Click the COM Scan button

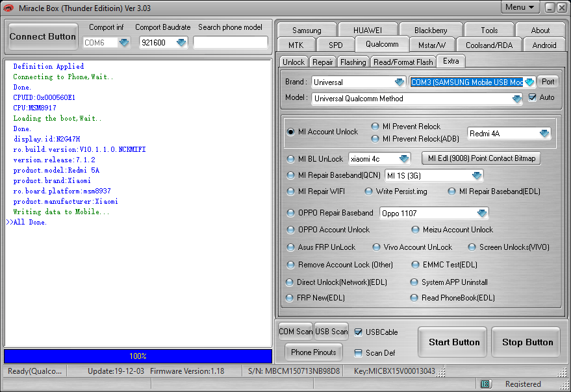click(296, 331)
